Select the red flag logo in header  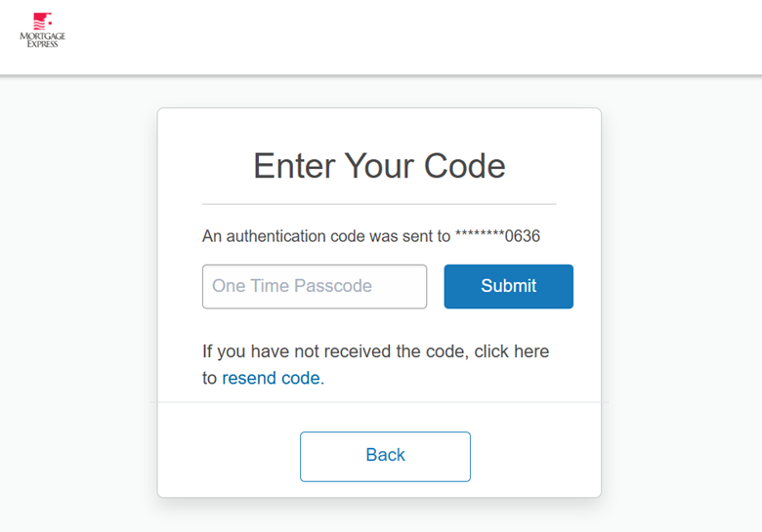41,20
